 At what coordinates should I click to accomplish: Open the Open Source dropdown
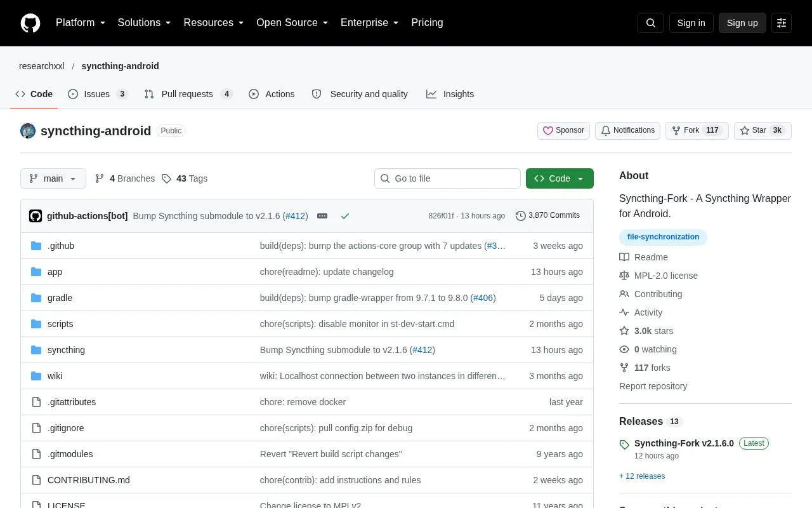pos(292,23)
